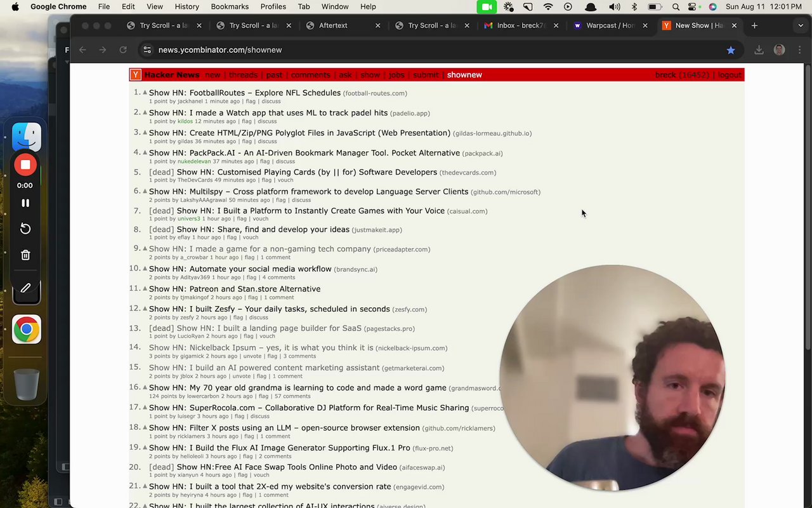
Task: Open Finder from the Dock
Action: 27,137
